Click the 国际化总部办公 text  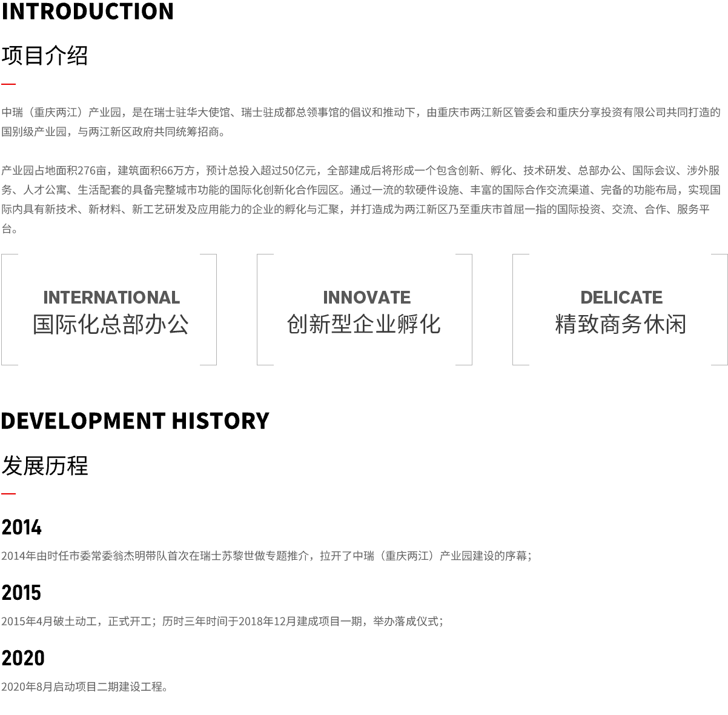(x=111, y=324)
